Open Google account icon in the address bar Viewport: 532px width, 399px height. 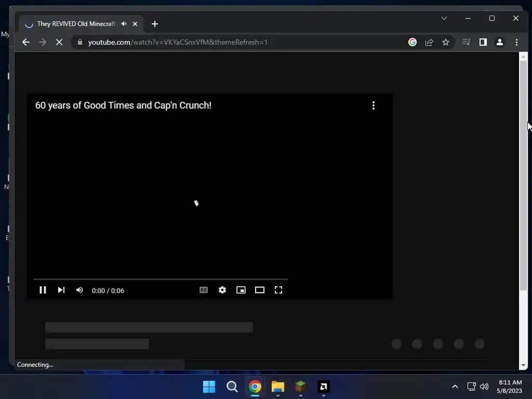[413, 42]
